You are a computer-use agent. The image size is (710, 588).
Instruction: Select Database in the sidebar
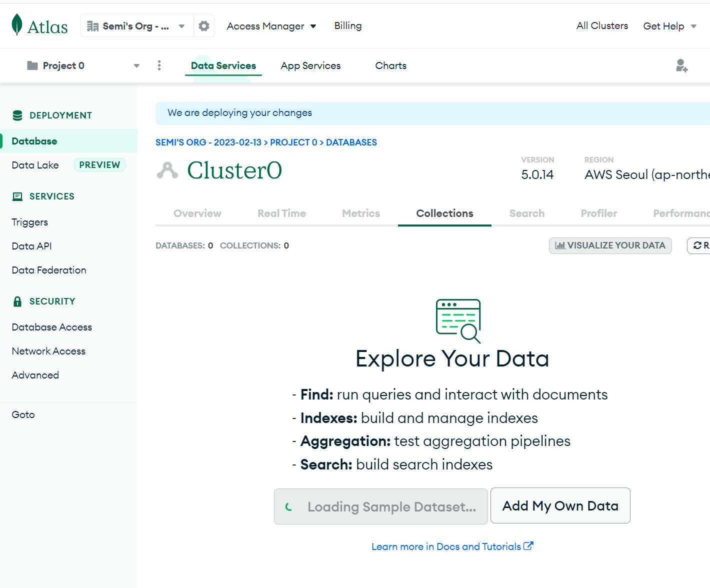pos(68,141)
